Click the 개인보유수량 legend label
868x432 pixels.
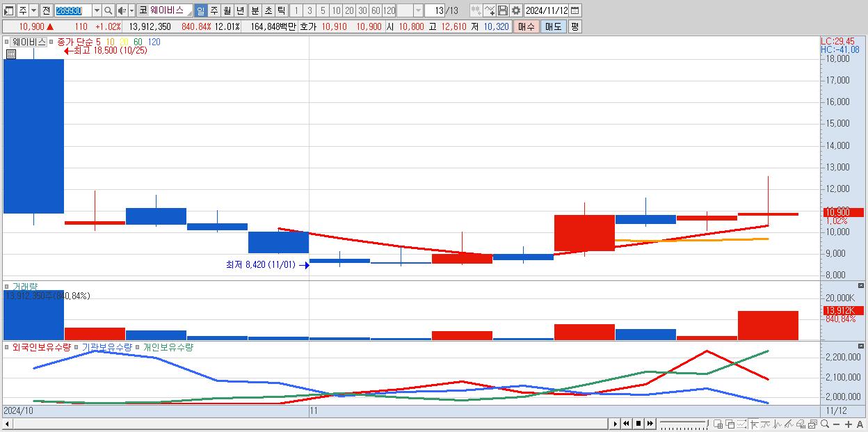[168, 347]
